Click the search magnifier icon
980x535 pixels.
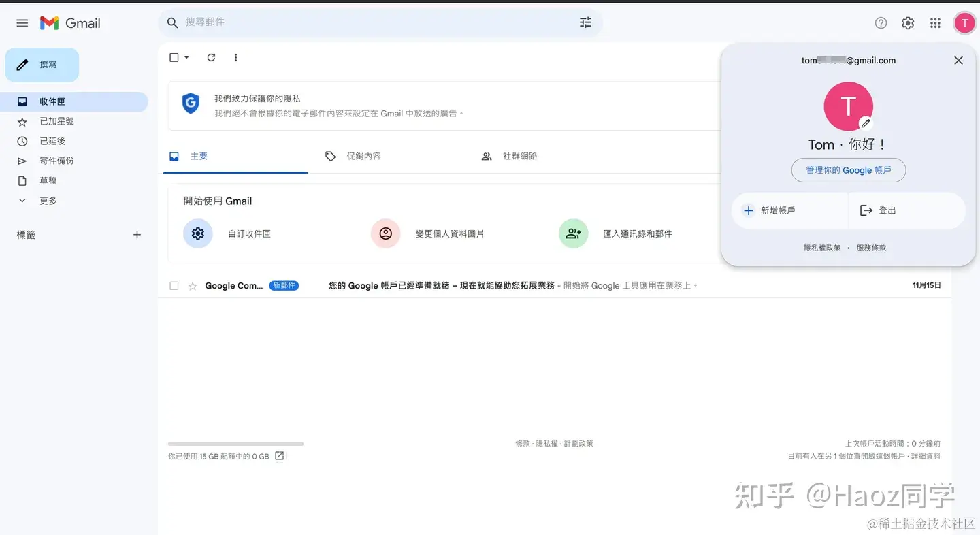(x=173, y=23)
